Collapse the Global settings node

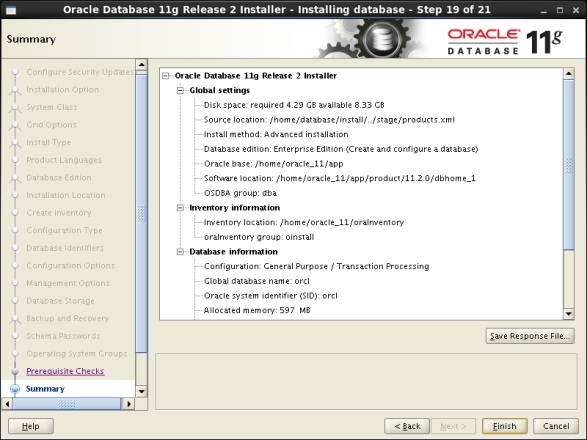180,91
